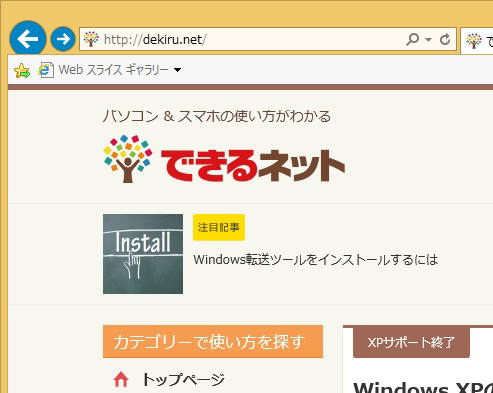Click the red home icon beside トップページ
The image size is (493, 393).
point(121,380)
